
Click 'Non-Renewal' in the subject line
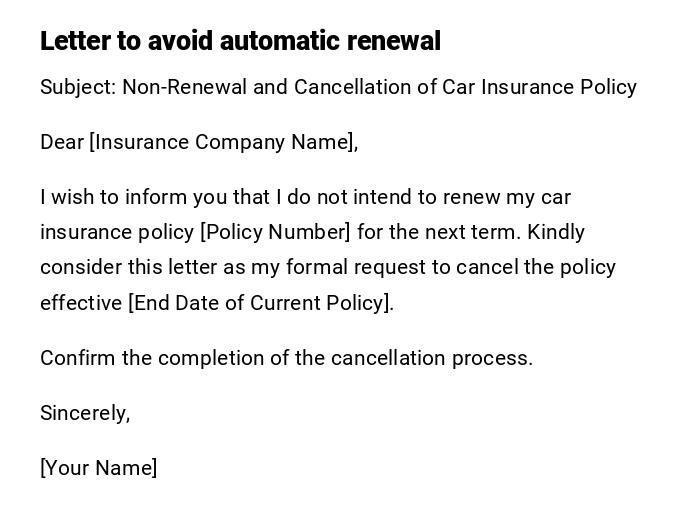coord(184,87)
